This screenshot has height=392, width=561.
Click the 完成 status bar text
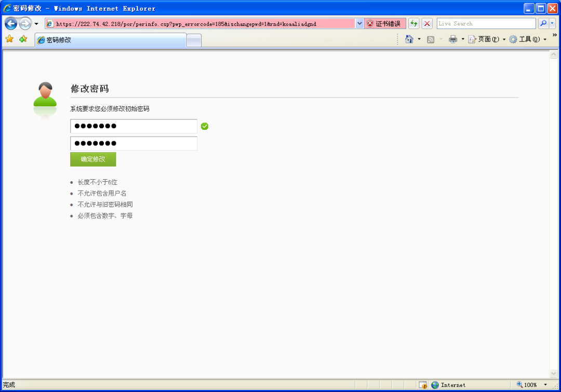pos(9,385)
